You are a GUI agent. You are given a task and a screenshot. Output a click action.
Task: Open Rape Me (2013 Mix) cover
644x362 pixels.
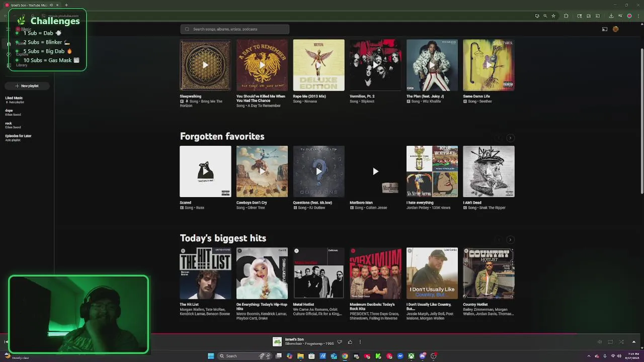319,65
